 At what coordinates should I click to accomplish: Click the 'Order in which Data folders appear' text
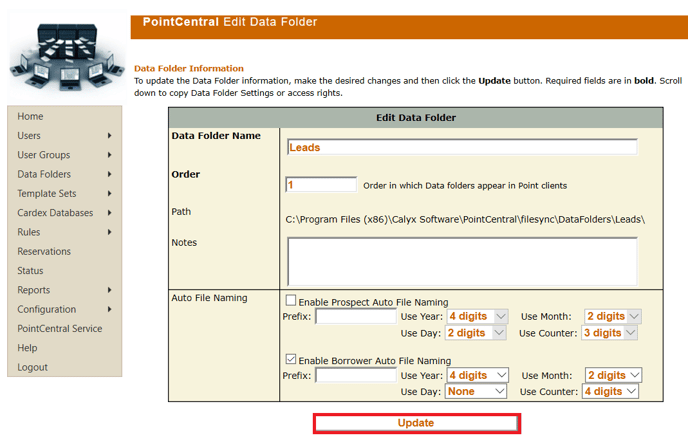pos(465,186)
